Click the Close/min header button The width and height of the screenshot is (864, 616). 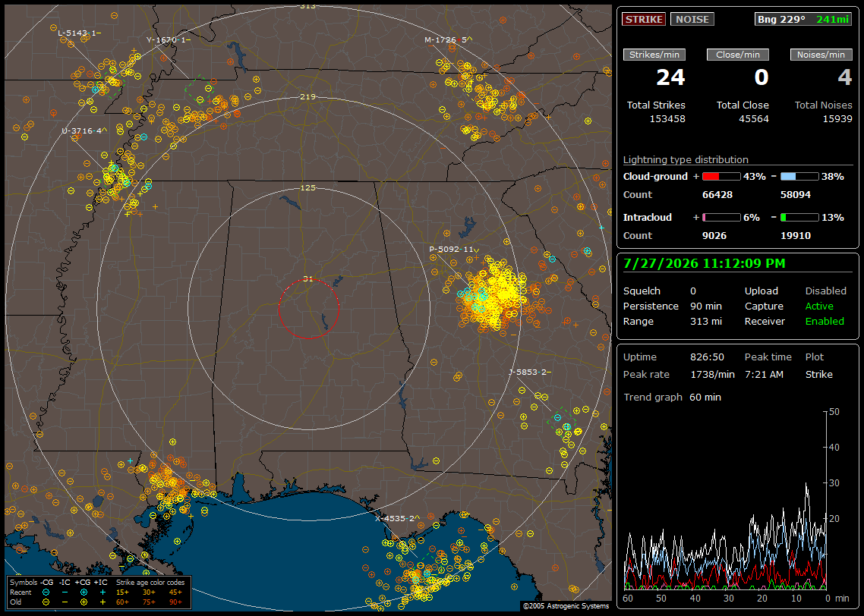tap(738, 55)
